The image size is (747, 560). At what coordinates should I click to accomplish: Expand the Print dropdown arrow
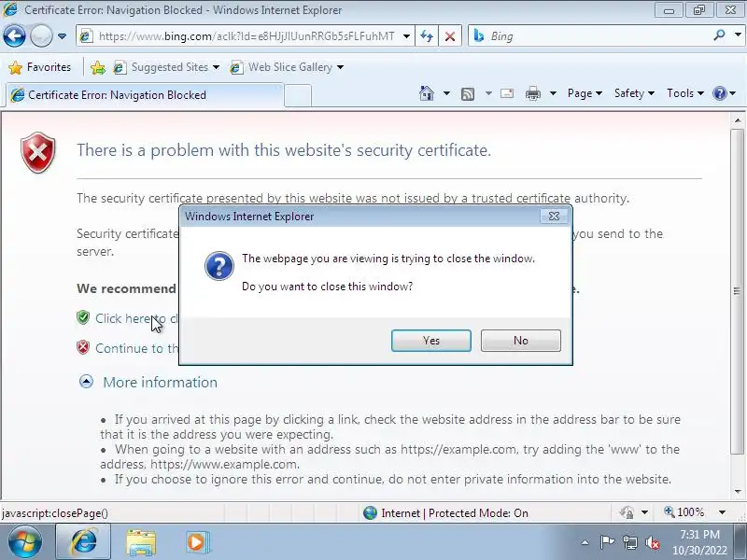click(x=553, y=93)
